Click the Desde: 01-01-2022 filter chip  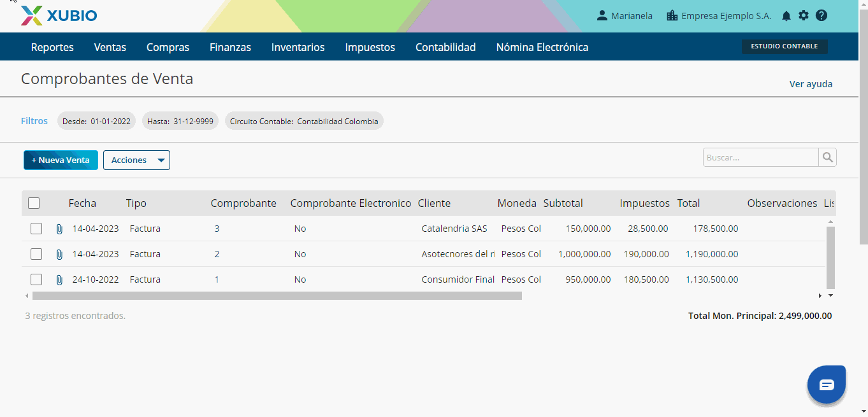coord(96,121)
